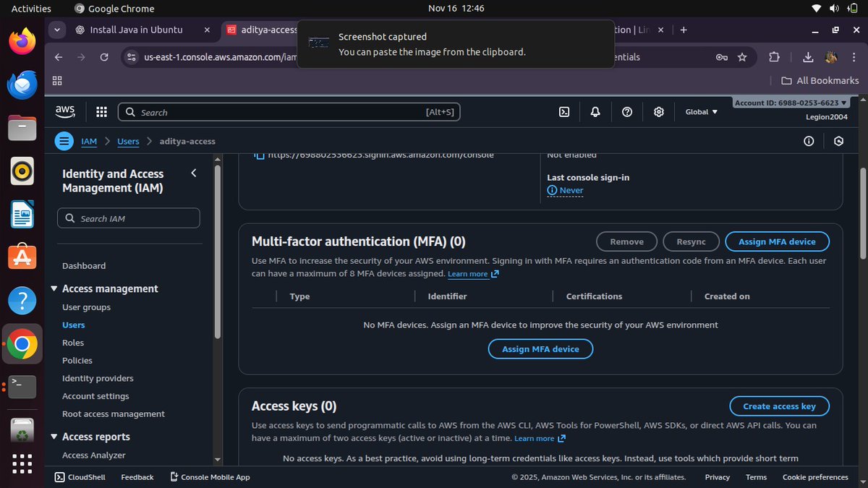Image resolution: width=868 pixels, height=488 pixels.
Task: Click the Resync MFA button
Action: coord(692,241)
